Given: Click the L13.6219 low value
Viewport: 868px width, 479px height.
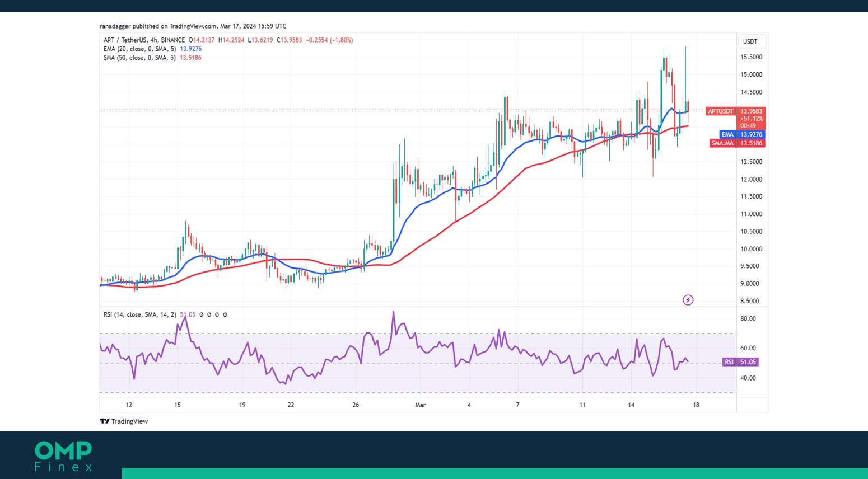Looking at the screenshot, I should (260, 40).
